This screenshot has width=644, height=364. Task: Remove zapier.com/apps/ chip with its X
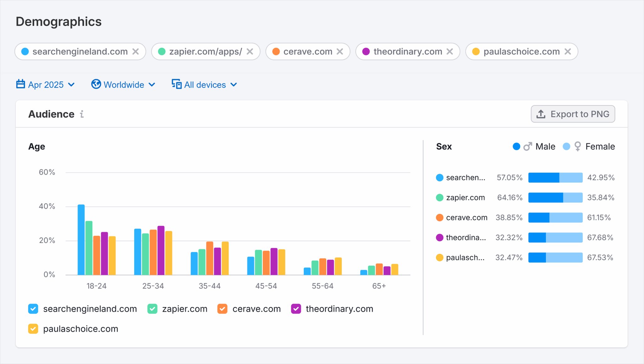pos(250,52)
